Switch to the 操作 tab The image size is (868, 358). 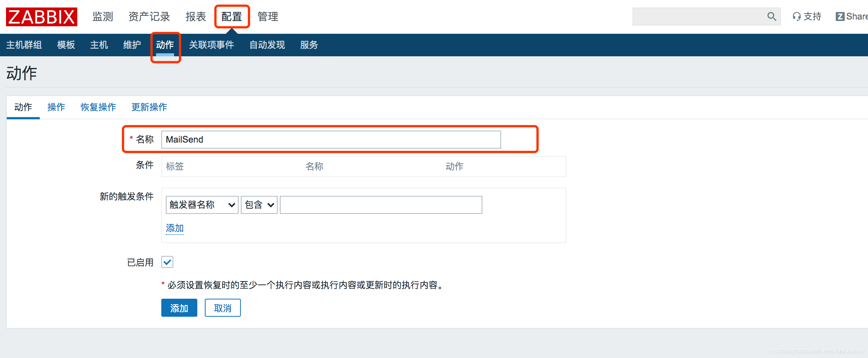coord(56,107)
